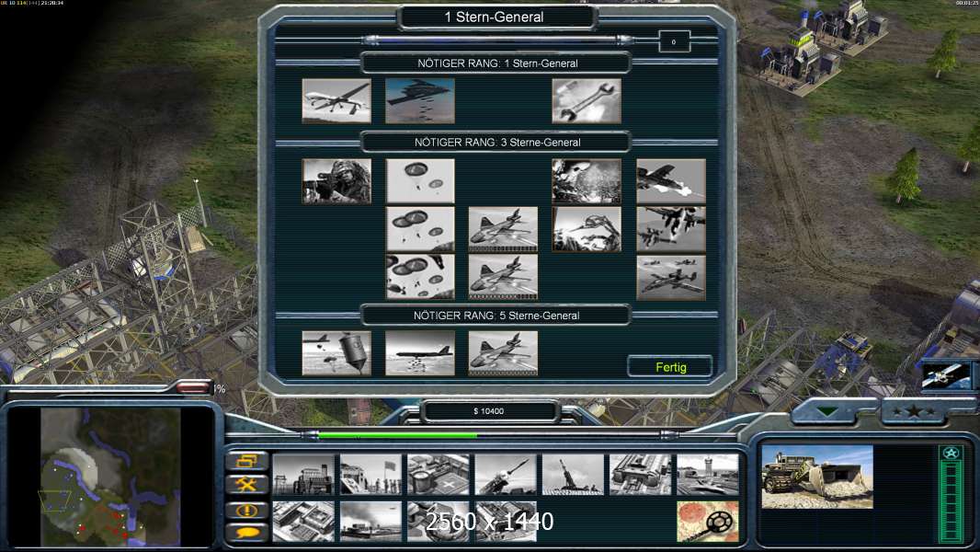Open general's powers via star button
This screenshot has width=980, height=552.
[913, 412]
